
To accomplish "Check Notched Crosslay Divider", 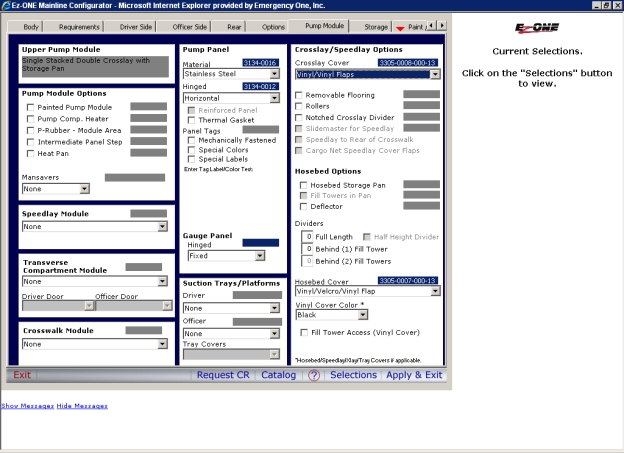I will pos(299,118).
